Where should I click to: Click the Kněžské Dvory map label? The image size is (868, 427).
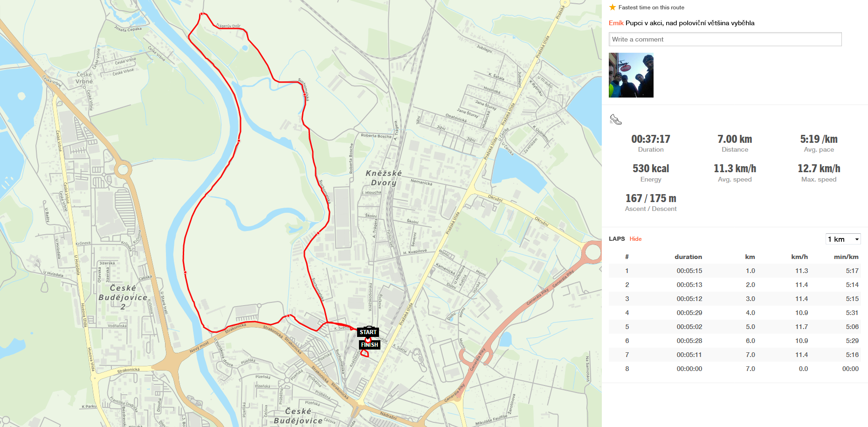(x=384, y=178)
